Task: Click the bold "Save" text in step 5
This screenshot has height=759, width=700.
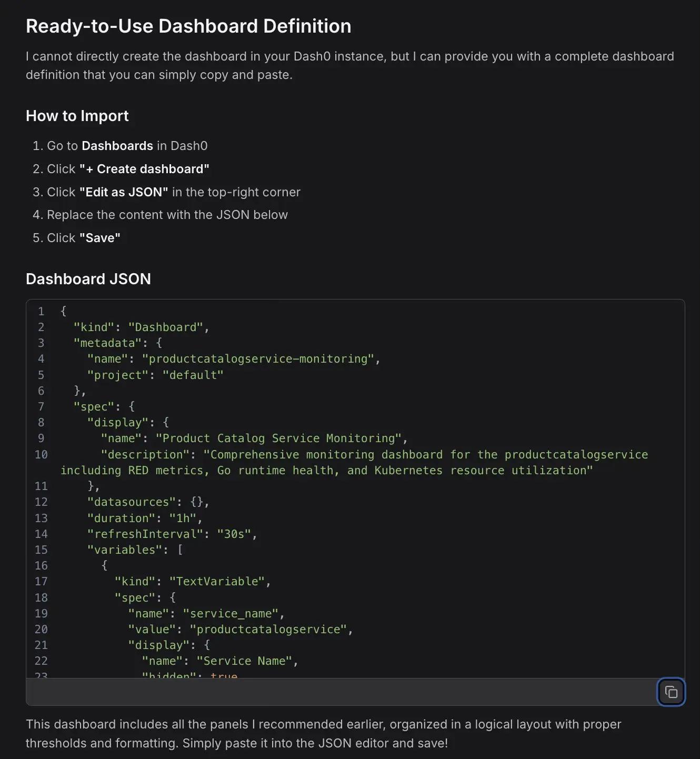Action: click(100, 238)
